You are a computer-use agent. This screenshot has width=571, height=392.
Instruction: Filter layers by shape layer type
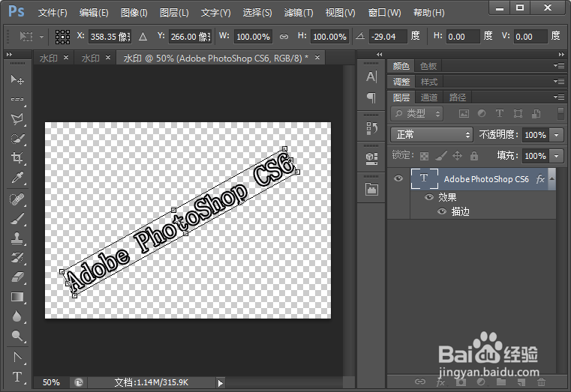pyautogui.click(x=518, y=114)
